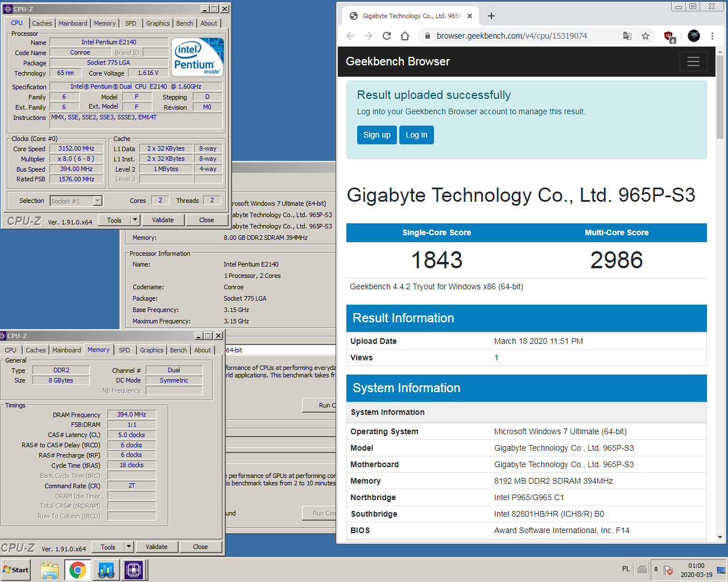Click the PL language indicator in the tray

click(626, 569)
